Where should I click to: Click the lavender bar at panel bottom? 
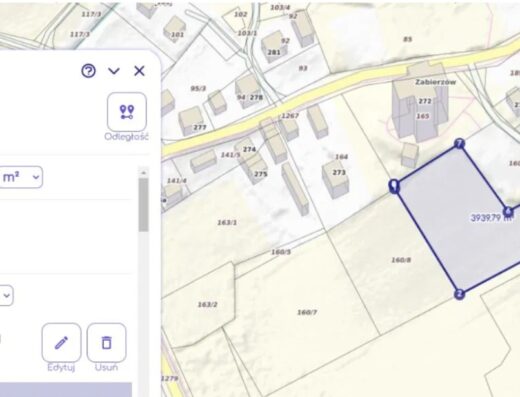pos(66,390)
